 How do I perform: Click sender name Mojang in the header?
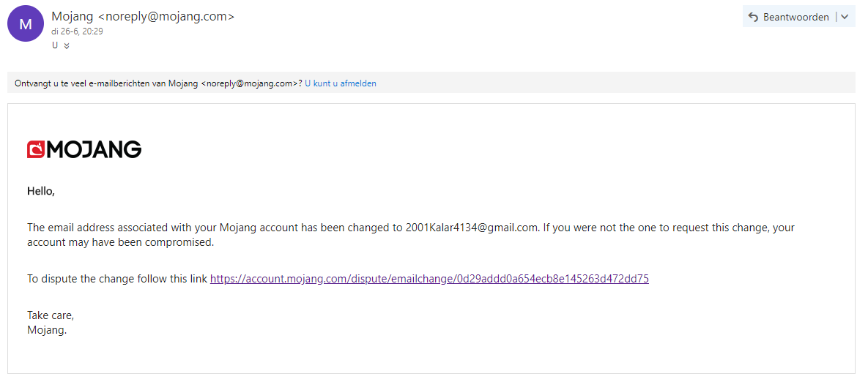tap(72, 16)
